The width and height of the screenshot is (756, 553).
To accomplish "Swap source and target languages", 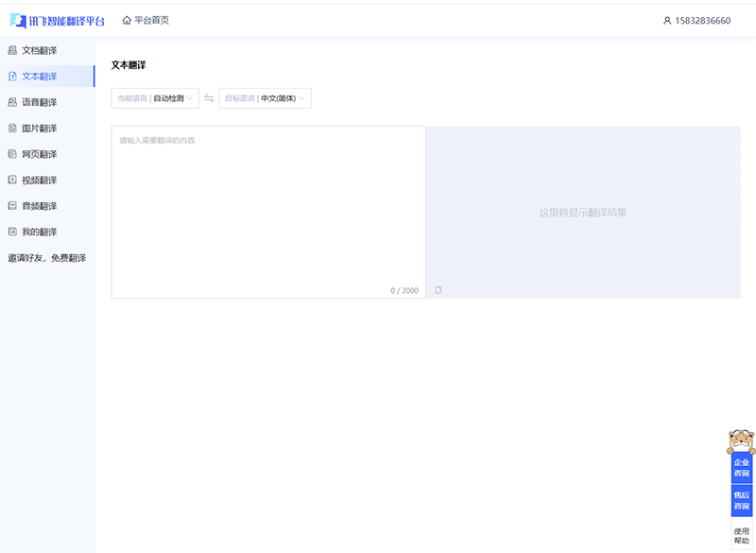I will pyautogui.click(x=209, y=98).
